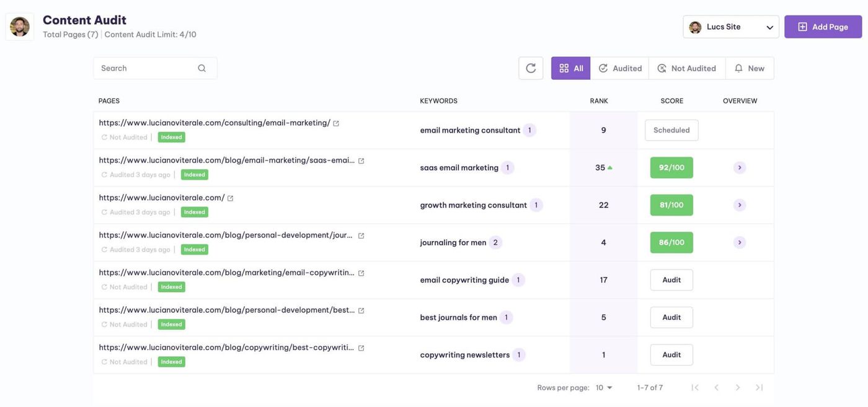Screen dimensions: 868x407
Task: Open rows per page dropdown showing 10
Action: coord(604,388)
